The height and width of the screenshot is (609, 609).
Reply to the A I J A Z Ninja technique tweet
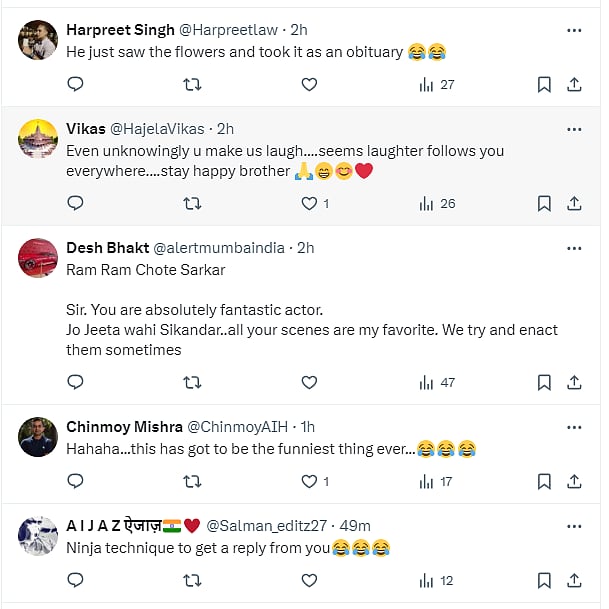[75, 580]
